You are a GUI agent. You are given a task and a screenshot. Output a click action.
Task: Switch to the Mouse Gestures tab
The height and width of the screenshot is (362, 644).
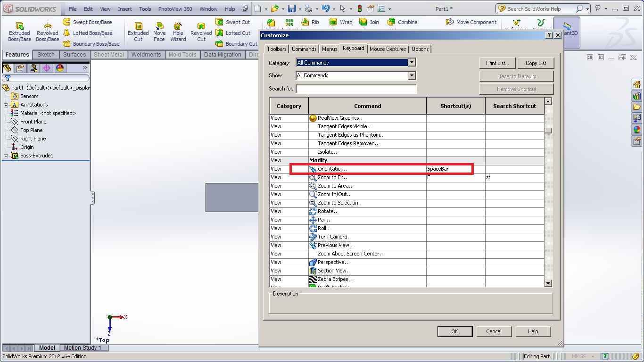point(388,49)
